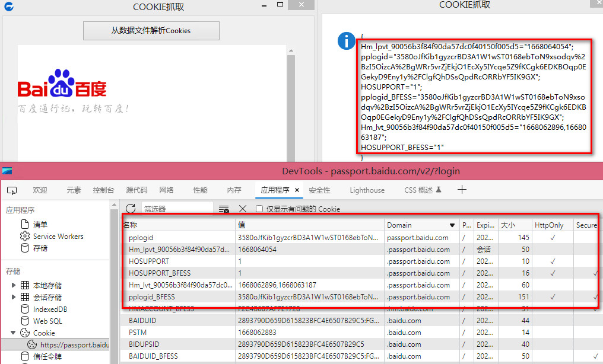Select the BIDUPSID cookie name cell
The height and width of the screenshot is (364, 603).
tap(144, 344)
